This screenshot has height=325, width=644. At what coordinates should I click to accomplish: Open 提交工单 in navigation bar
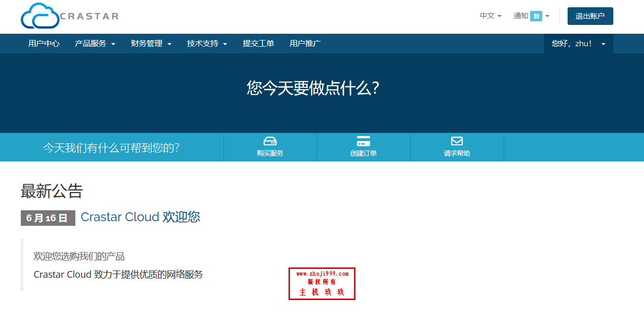(258, 44)
